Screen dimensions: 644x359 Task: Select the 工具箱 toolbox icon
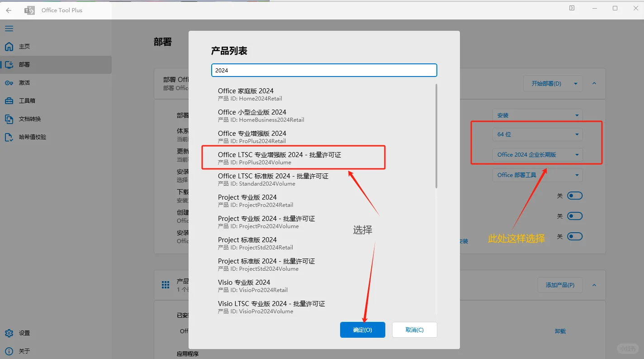pos(9,101)
